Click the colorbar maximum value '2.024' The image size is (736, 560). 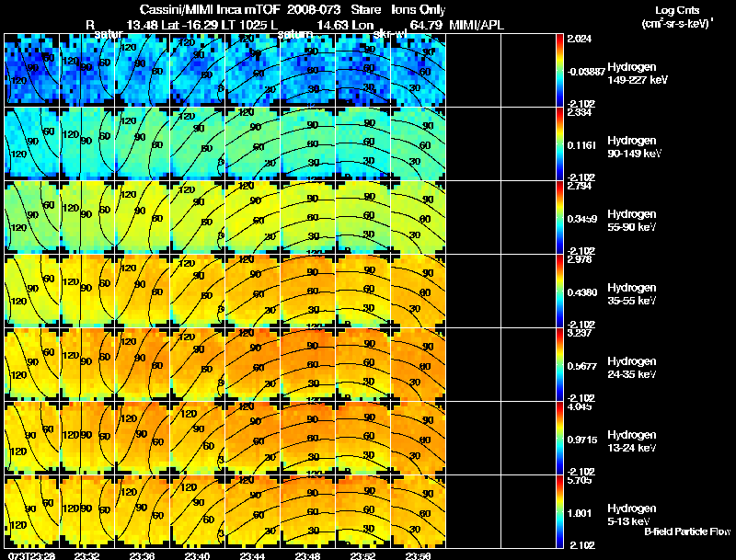pos(580,39)
